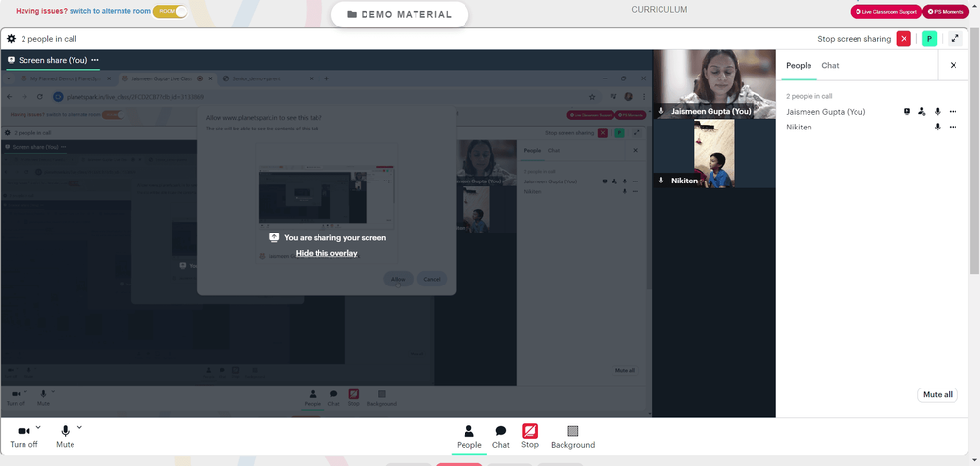Select the People tab in side panel
The height and width of the screenshot is (466, 980).
coord(799,65)
